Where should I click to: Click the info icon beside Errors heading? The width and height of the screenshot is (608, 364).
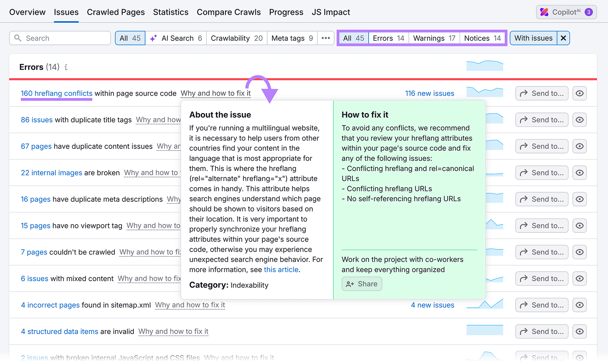(66, 67)
